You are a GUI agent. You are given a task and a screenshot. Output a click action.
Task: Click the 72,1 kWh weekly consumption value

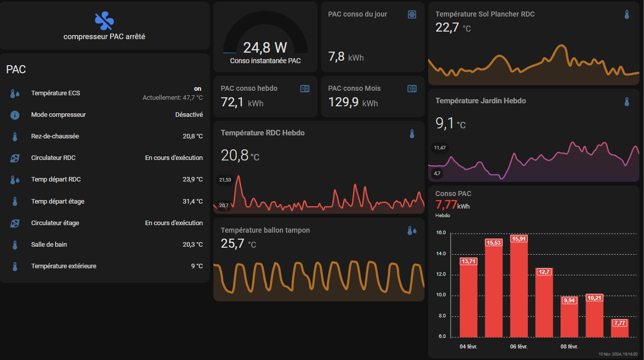click(242, 103)
